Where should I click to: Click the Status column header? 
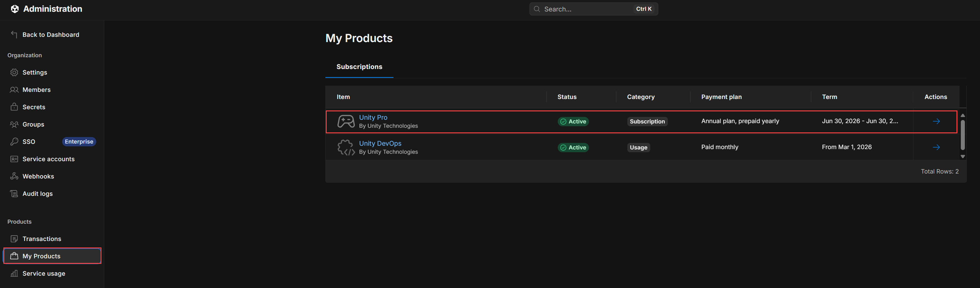(x=567, y=97)
